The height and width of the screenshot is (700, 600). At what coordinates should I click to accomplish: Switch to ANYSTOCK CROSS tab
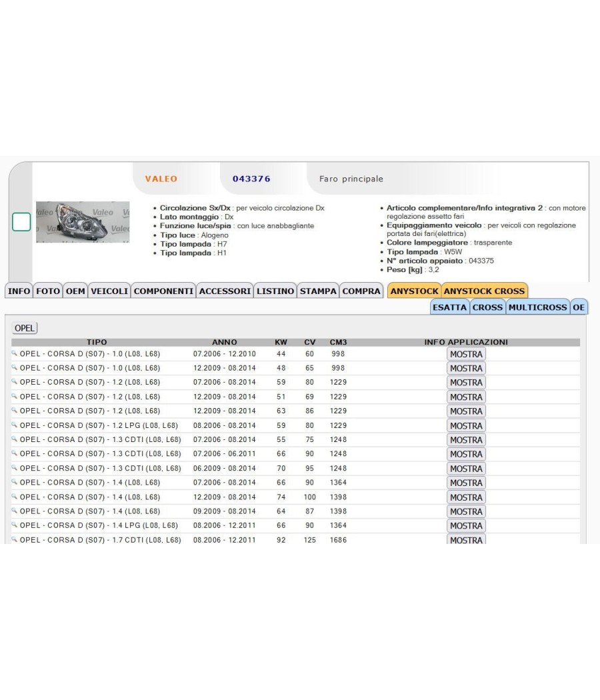(x=485, y=291)
